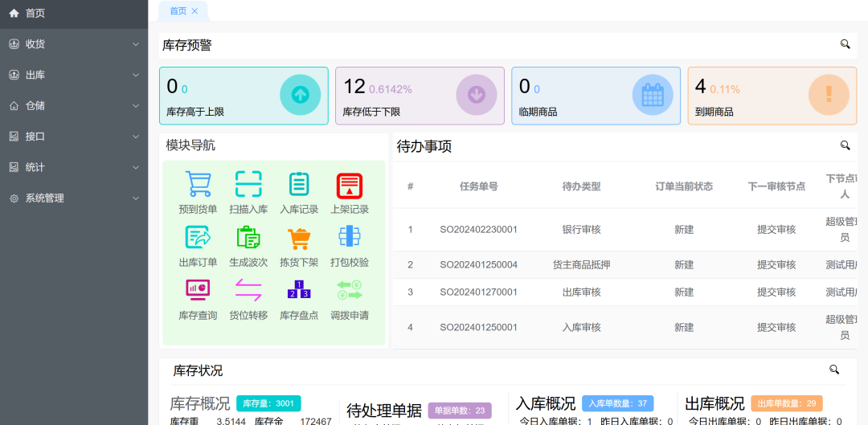Click the 库存低于下限 warning card
This screenshot has width=868, height=425.
point(420,96)
